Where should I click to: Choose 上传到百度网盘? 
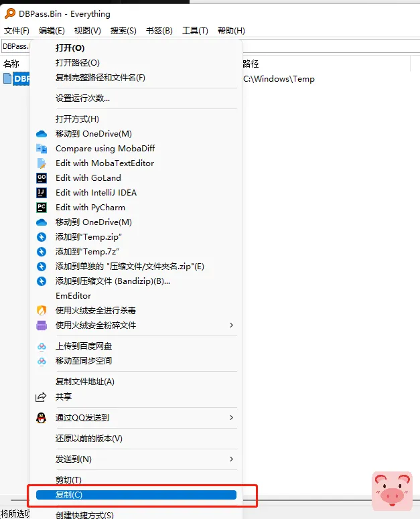(x=84, y=346)
